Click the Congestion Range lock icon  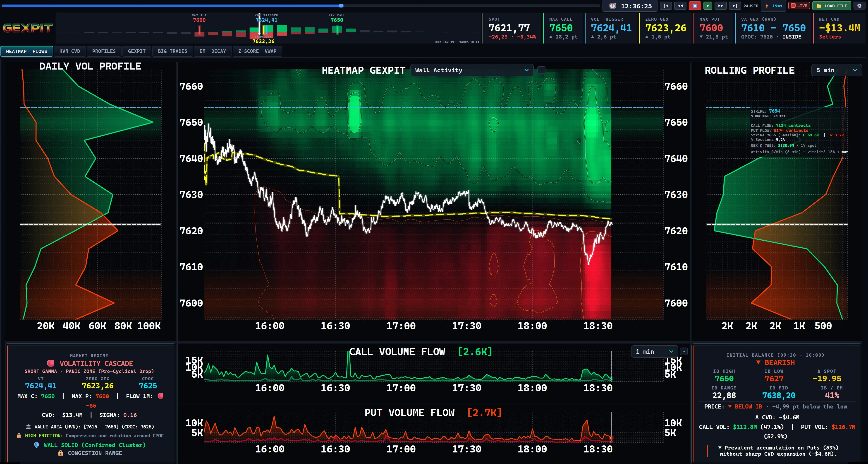click(60, 453)
